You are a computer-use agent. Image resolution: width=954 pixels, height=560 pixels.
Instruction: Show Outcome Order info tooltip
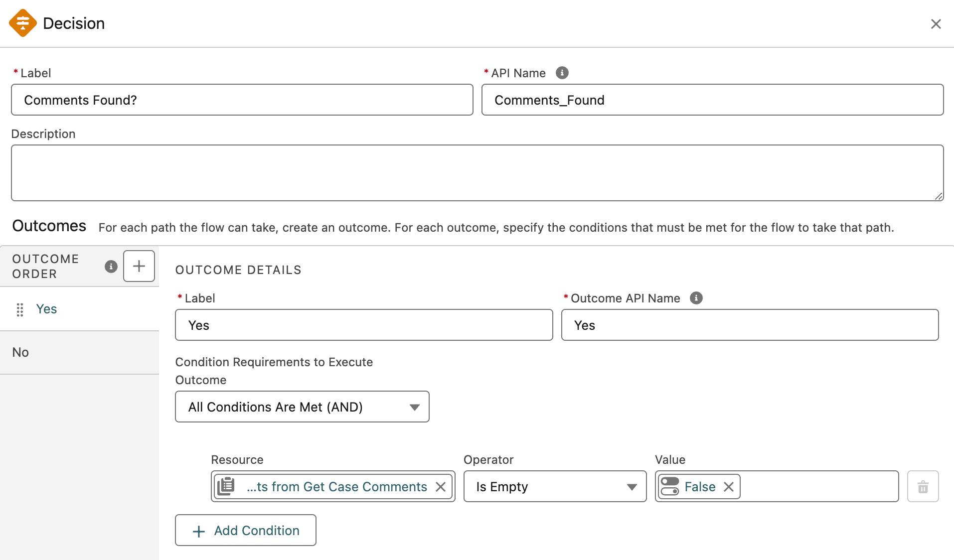111,267
